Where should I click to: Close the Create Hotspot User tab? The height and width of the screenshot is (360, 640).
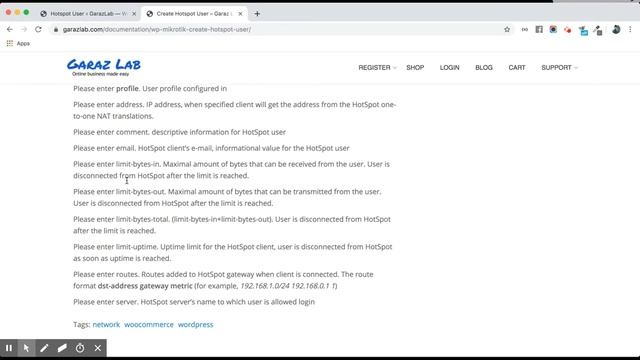click(240, 13)
